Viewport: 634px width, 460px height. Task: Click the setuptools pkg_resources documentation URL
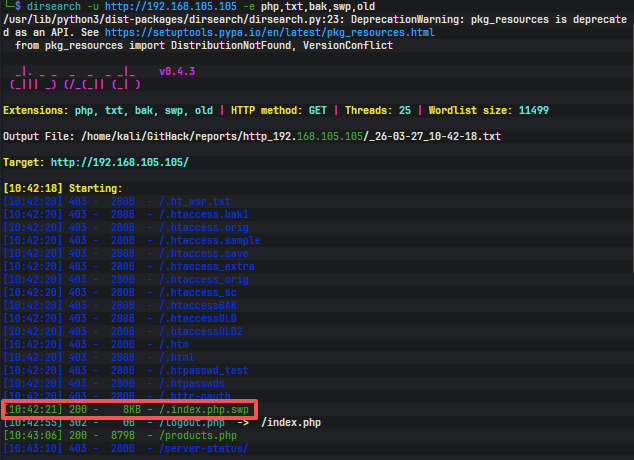270,32
